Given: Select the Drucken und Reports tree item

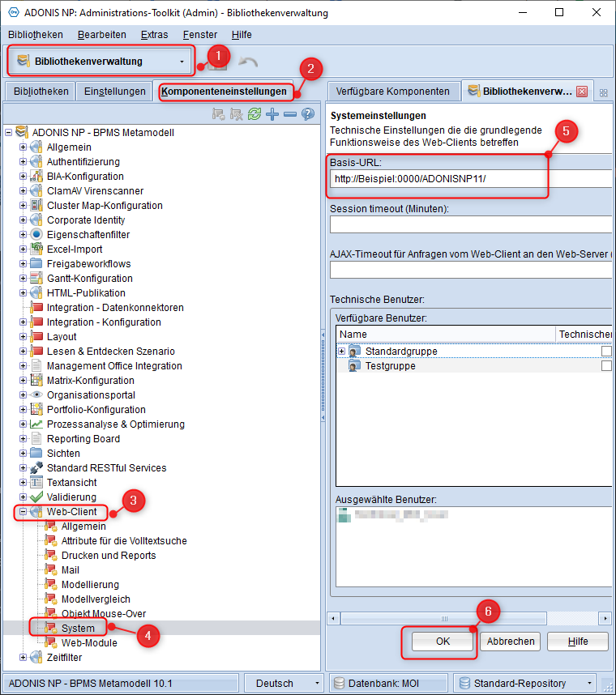Looking at the screenshot, I should click(109, 556).
